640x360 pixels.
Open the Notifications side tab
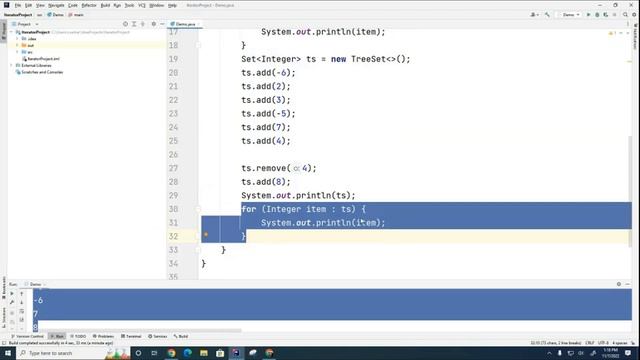[x=636, y=37]
